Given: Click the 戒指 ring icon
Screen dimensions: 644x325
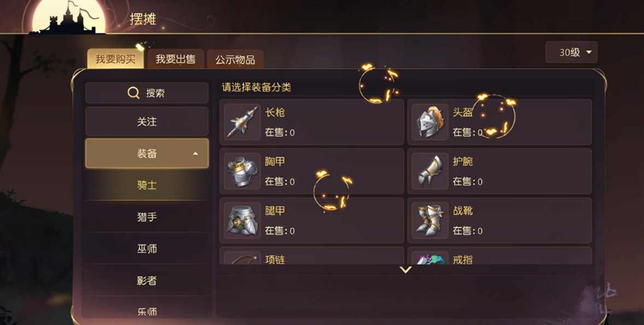Looking at the screenshot, I should (x=430, y=258).
